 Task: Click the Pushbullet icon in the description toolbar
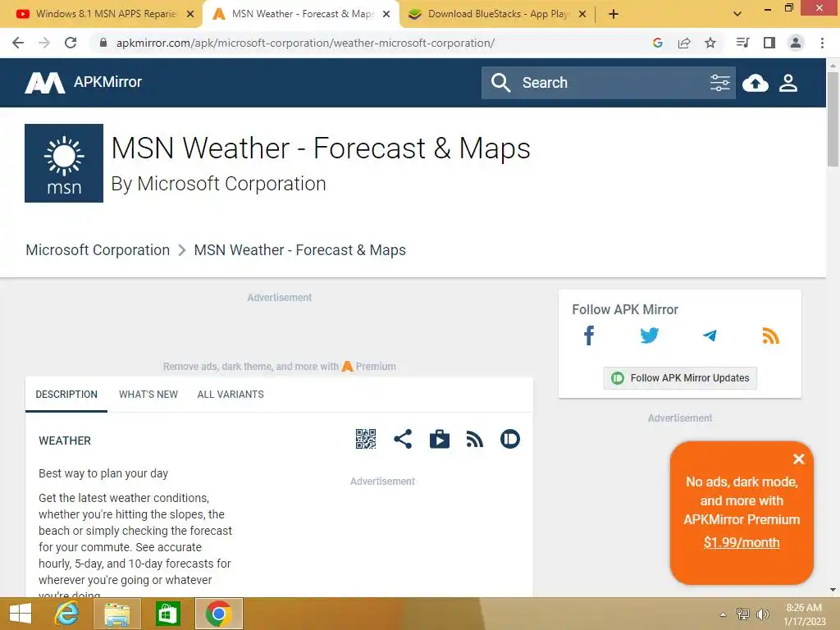pos(510,439)
